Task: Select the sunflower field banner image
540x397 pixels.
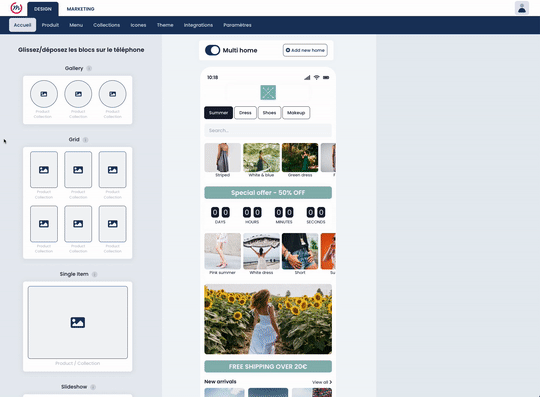Action: (268, 319)
